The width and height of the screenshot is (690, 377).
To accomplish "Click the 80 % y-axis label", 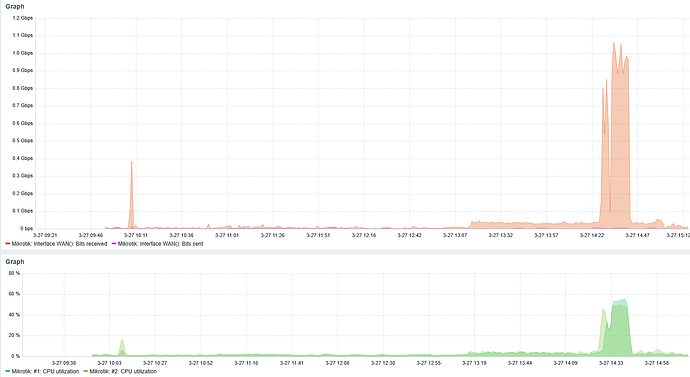I will pos(15,273).
